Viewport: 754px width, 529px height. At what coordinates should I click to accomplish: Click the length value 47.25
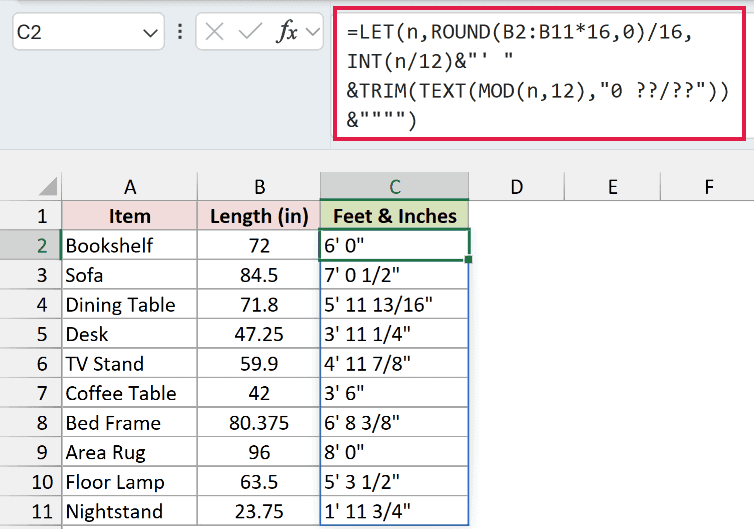259,334
